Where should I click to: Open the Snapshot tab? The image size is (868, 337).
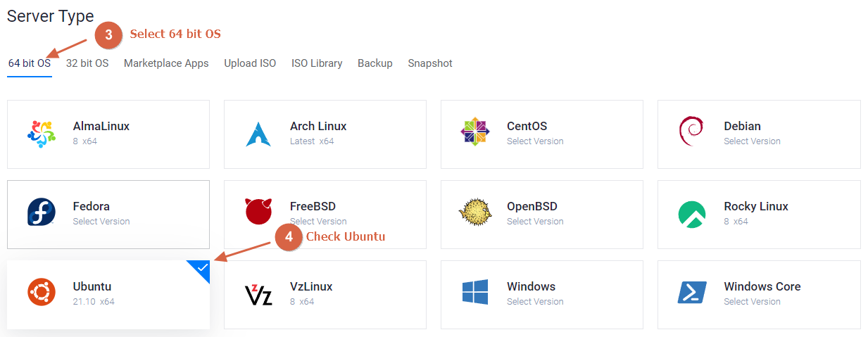(x=430, y=63)
